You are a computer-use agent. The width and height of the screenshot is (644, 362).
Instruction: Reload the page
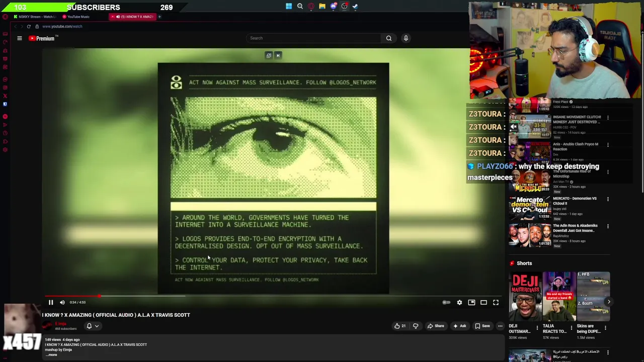(29, 26)
